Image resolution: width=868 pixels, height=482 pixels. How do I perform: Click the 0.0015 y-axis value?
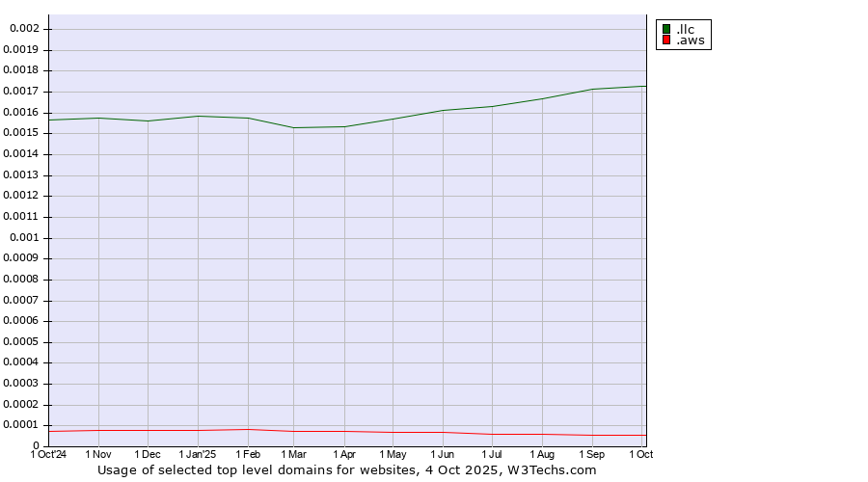(21, 133)
